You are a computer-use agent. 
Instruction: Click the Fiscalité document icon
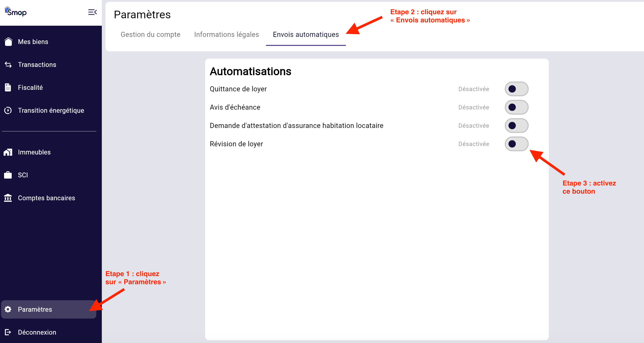click(x=8, y=88)
